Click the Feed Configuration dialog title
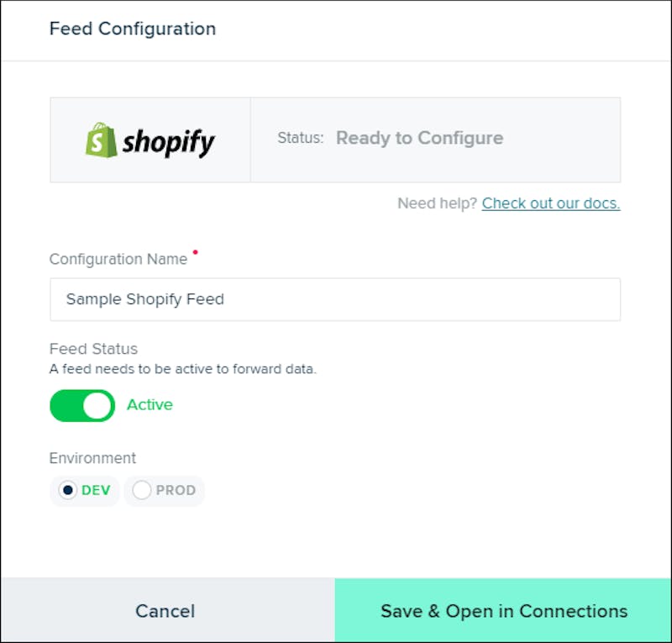This screenshot has width=672, height=643. 133,29
